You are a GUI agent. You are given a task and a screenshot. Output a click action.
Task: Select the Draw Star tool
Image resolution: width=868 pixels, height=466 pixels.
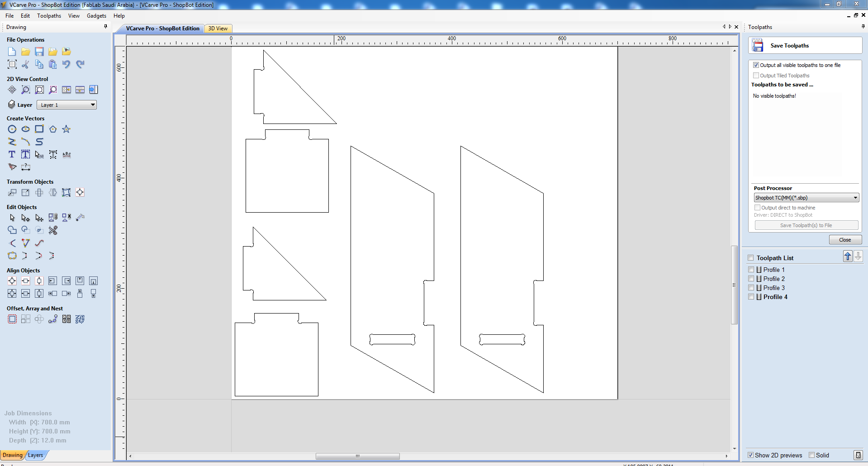66,129
